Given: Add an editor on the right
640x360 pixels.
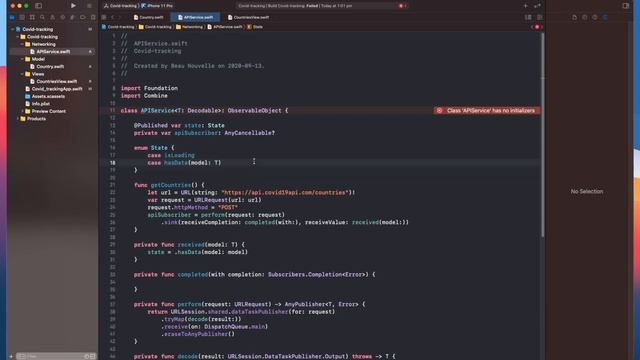Looking at the screenshot, I should coord(540,17).
